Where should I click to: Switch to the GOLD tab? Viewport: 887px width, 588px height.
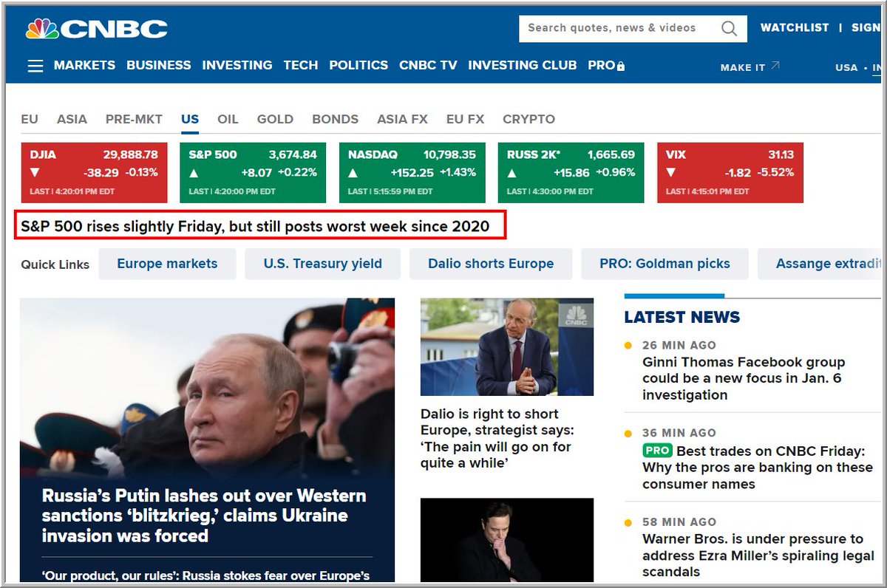(275, 119)
